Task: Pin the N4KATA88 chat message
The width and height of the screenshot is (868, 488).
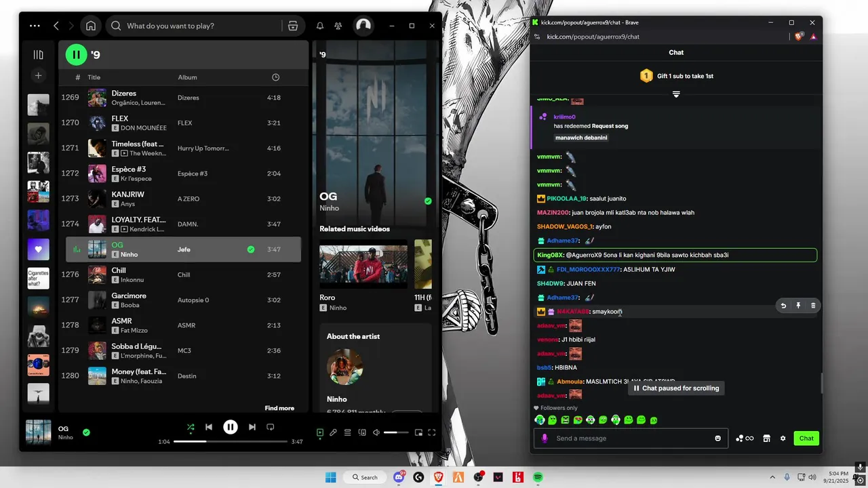Action: tap(798, 306)
